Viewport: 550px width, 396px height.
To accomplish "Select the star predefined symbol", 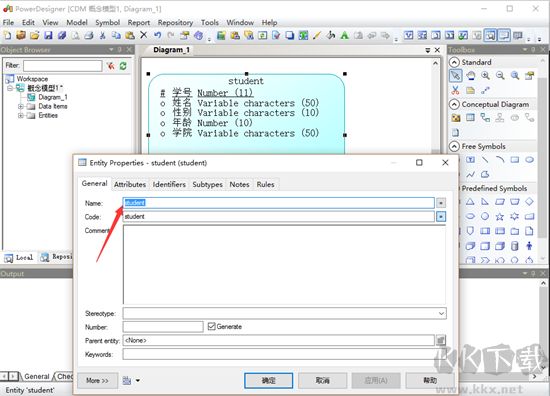I will coord(500,216).
